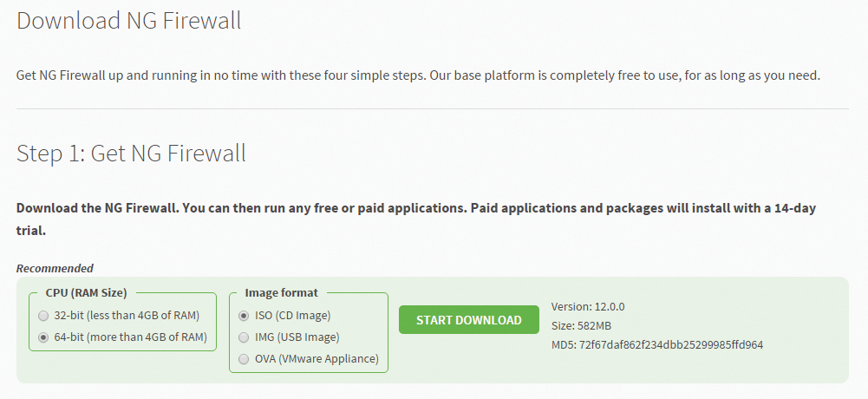Select the 64-bit radio button circle
868x399 pixels.
[43, 337]
